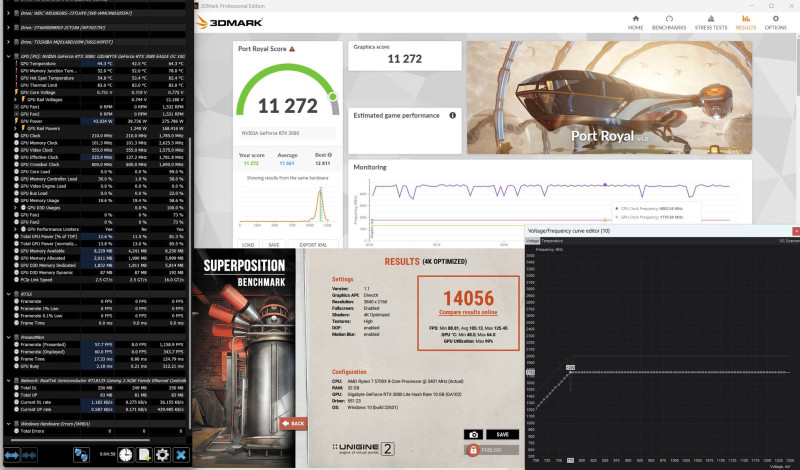Click GPU Memory Usage row icon
Viewport: 800px width, 470px height.
(16, 201)
